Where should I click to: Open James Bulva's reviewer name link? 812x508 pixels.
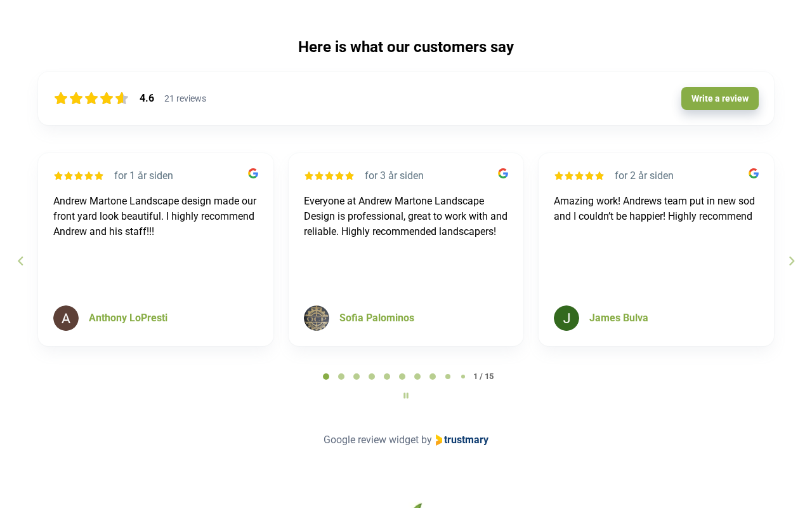(x=619, y=318)
